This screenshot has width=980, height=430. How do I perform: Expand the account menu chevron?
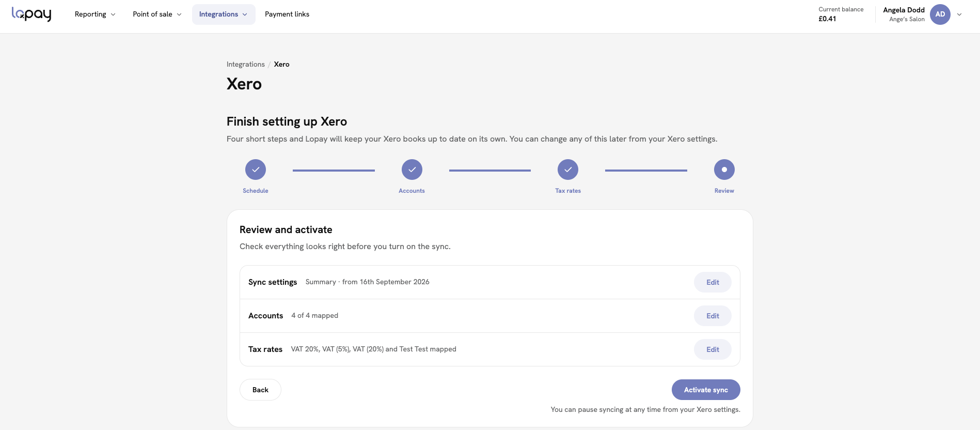[959, 14]
